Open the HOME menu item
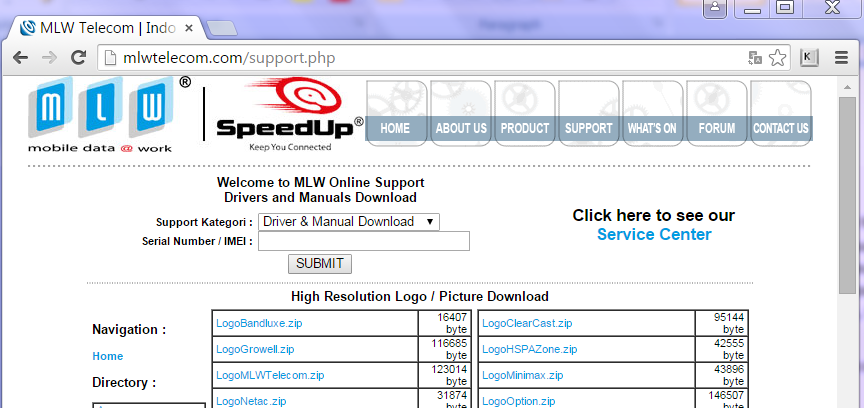The width and height of the screenshot is (864, 408). (x=395, y=128)
